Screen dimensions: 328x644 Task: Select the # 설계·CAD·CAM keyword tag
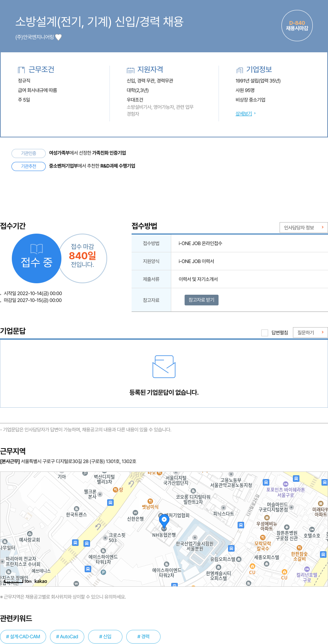click(23, 637)
